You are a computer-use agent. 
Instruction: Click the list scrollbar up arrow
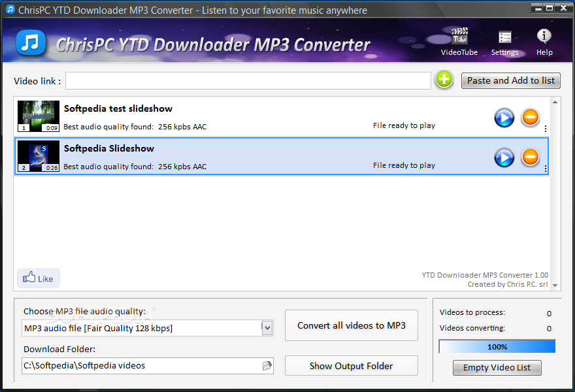point(555,102)
